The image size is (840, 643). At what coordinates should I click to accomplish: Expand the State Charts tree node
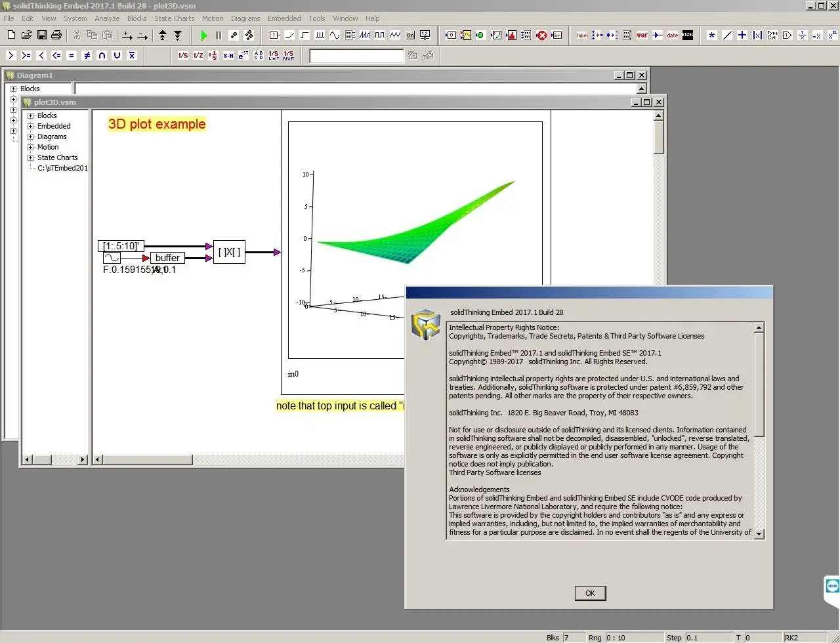point(30,157)
